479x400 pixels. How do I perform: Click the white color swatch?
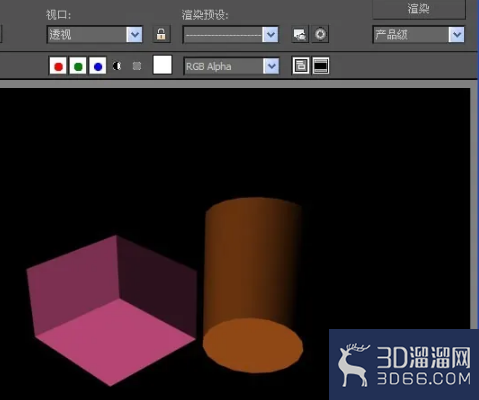(x=162, y=65)
